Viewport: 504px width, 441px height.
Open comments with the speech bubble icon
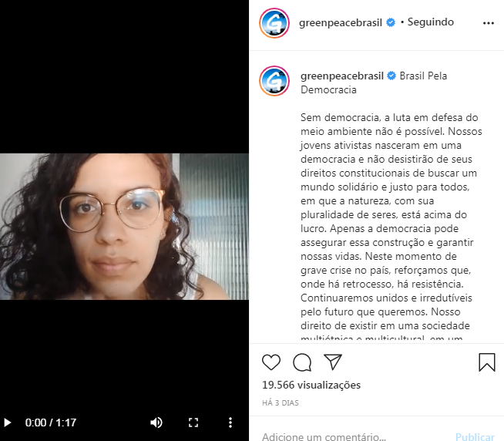pos(302,362)
